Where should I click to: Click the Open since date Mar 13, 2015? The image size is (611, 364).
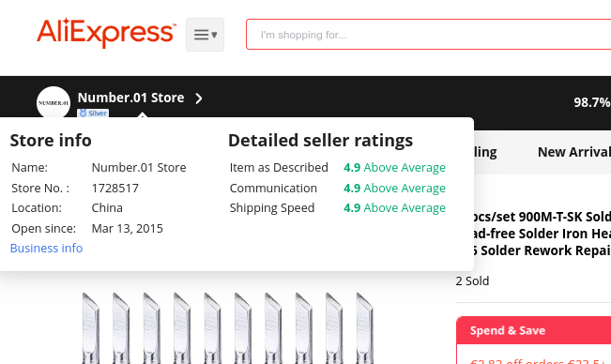pyautogui.click(x=127, y=228)
